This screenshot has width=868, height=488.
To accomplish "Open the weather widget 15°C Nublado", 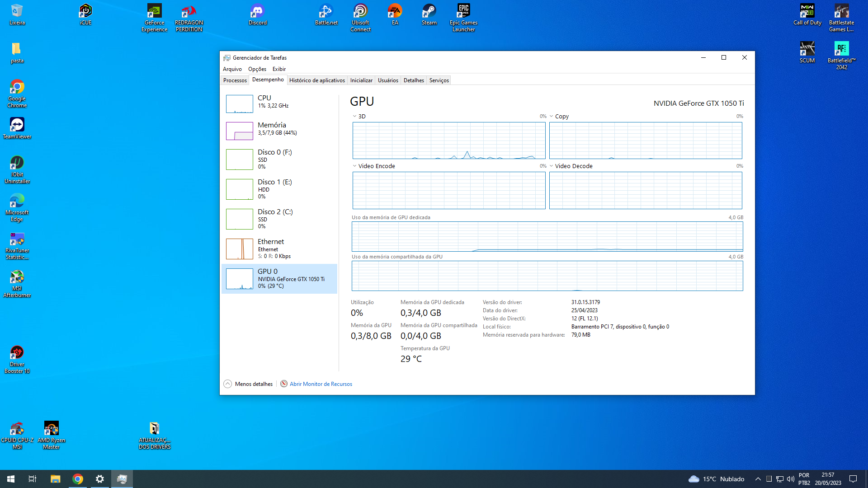I will [716, 479].
